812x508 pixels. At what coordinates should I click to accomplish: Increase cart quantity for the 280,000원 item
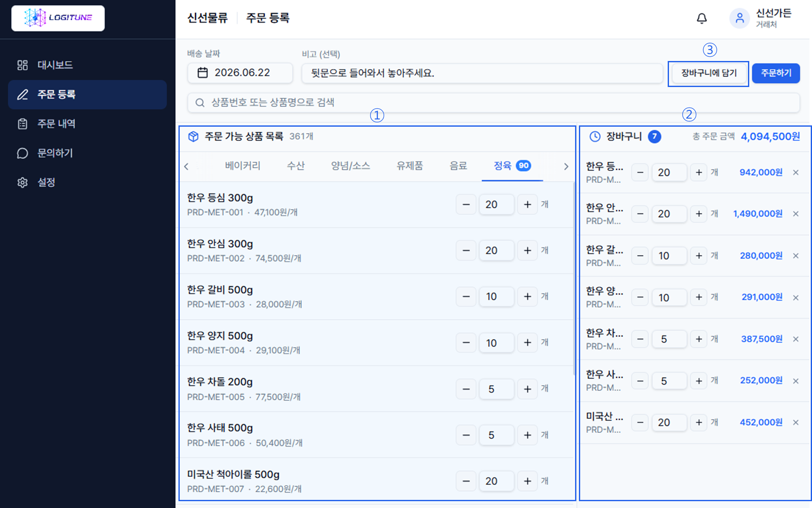[699, 255]
